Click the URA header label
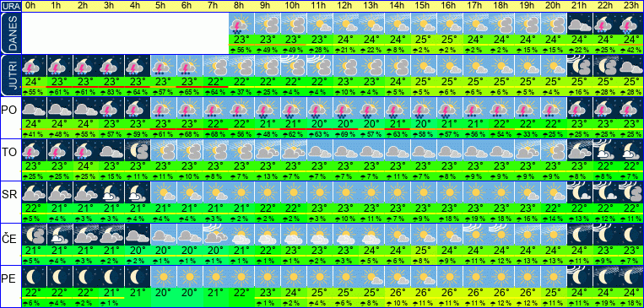The image size is (644, 308). click(9, 6)
